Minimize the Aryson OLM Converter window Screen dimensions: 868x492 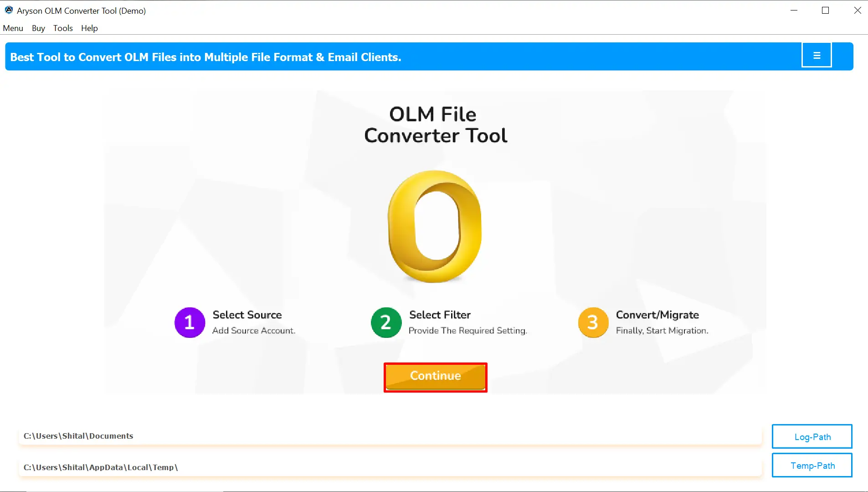[x=794, y=10]
